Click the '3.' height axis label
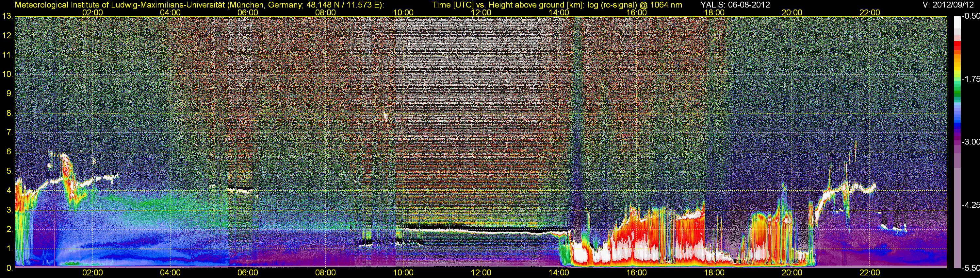980x278 pixels. tap(9, 210)
